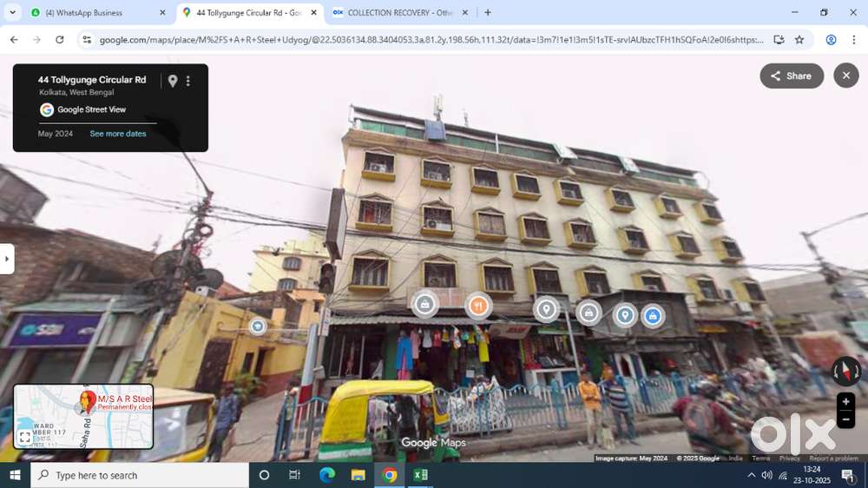Click the blue shopping bag place marker
Screen dimensions: 868x488
(x=653, y=316)
